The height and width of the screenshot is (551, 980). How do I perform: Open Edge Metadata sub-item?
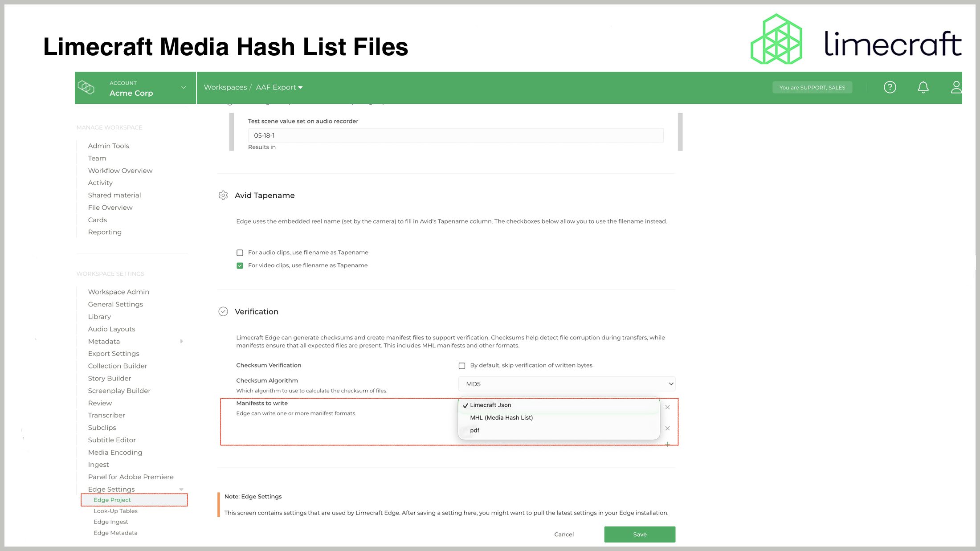click(115, 533)
